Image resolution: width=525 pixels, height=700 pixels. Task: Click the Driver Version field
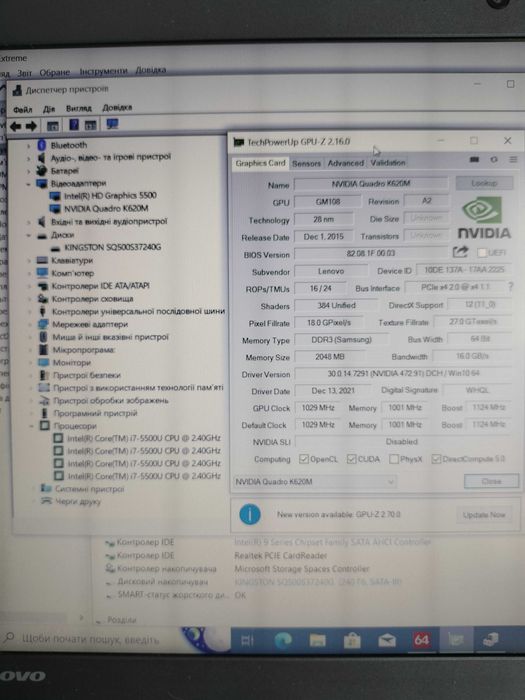coord(403,373)
